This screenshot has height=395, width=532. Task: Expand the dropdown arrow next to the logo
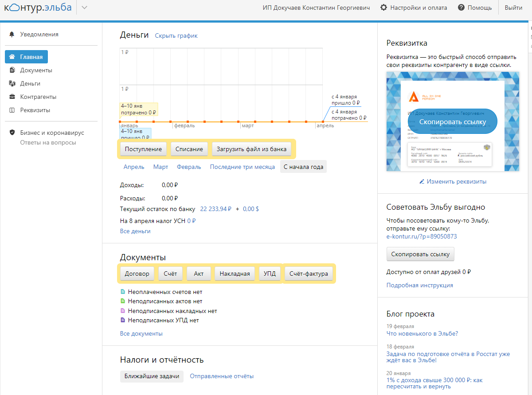(x=85, y=8)
